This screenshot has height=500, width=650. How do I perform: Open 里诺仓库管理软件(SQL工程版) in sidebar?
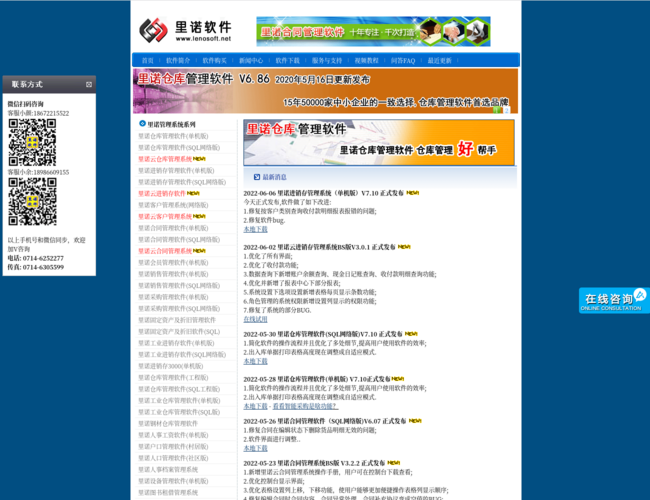179,389
